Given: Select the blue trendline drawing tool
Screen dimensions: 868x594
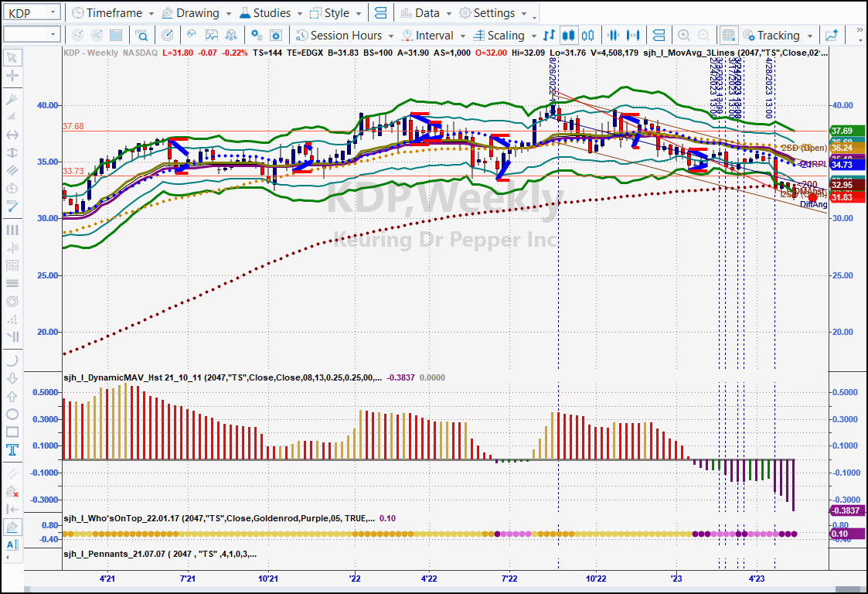Looking at the screenshot, I should (x=12, y=207).
